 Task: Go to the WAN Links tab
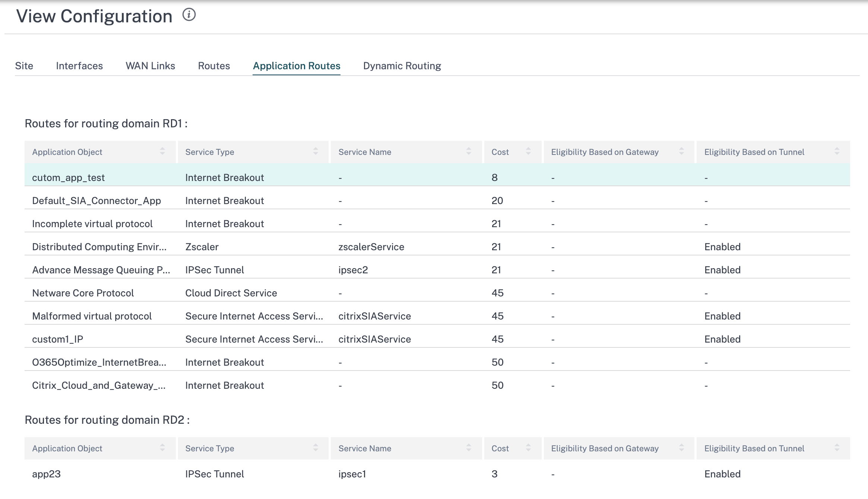pos(151,66)
